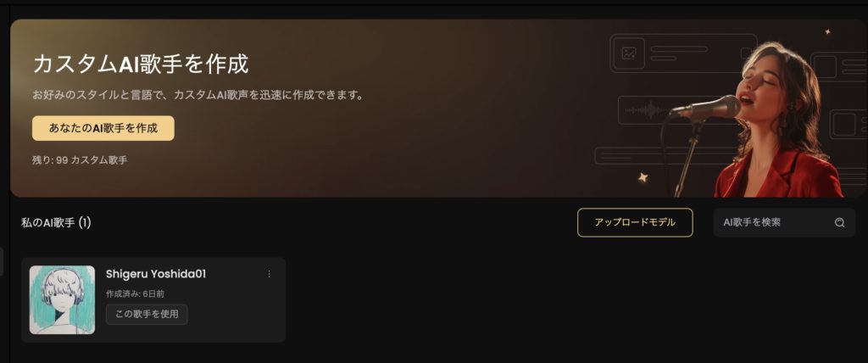This screenshot has width=868, height=363.
Task: Click the small sparkle at banner top-right
Action: 827,31
